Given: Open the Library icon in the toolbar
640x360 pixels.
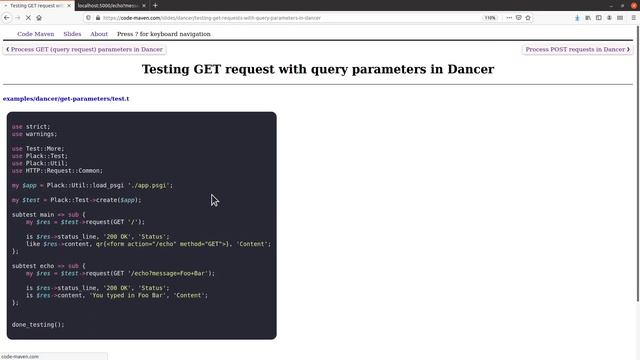Looking at the screenshot, I should click(588, 18).
